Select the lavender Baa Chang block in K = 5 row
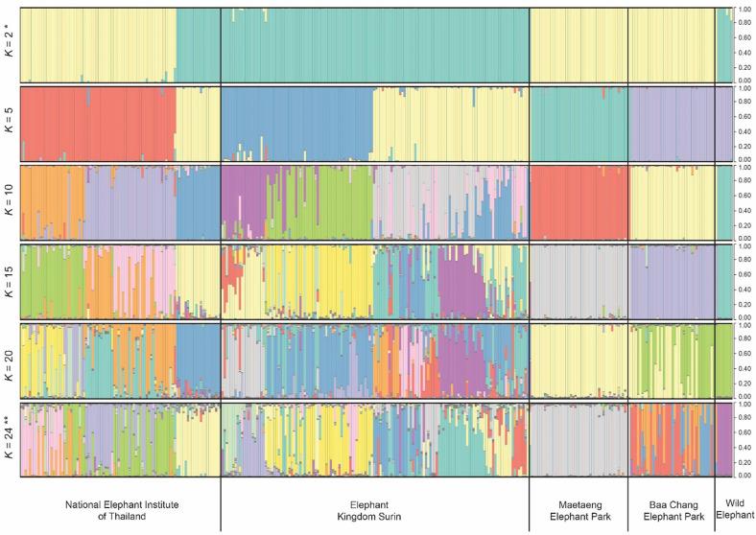The width and height of the screenshot is (756, 535). point(671,123)
